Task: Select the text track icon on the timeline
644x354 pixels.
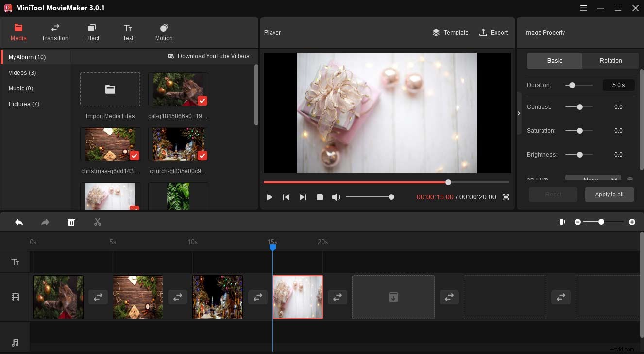Action: point(15,262)
